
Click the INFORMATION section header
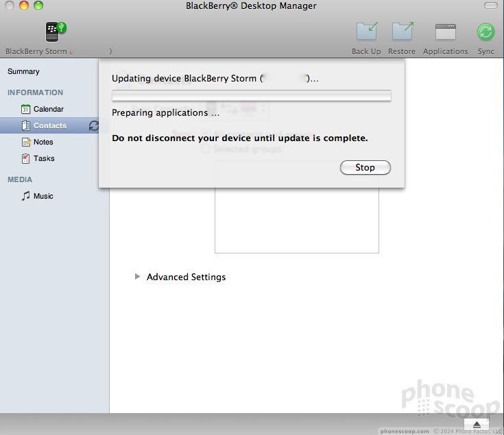pos(36,92)
